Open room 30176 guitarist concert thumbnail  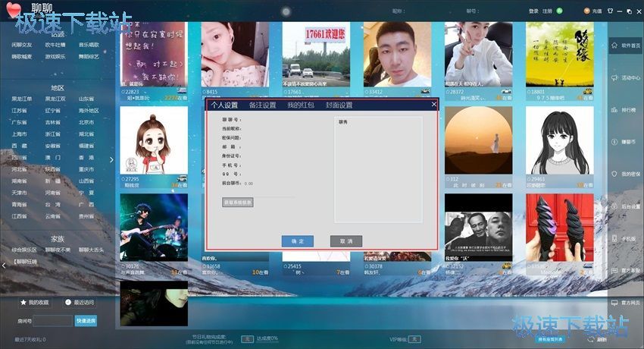(154, 228)
